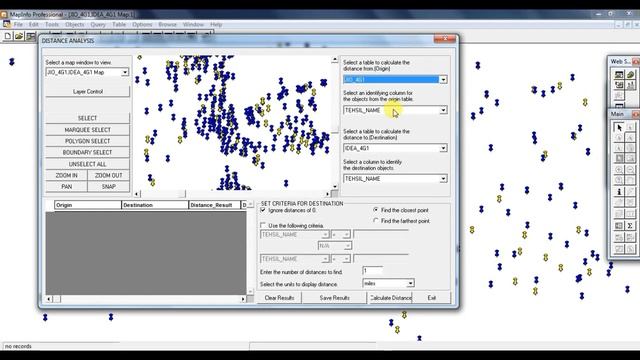Screen dimensions: 640x360
Task: Open the Table menu
Action: pyautogui.click(x=119, y=24)
